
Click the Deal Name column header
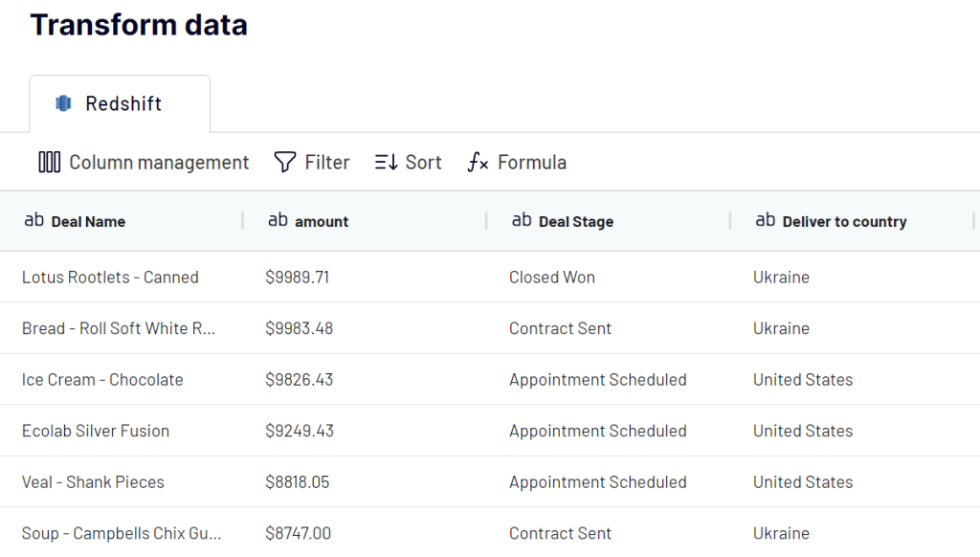click(x=90, y=221)
